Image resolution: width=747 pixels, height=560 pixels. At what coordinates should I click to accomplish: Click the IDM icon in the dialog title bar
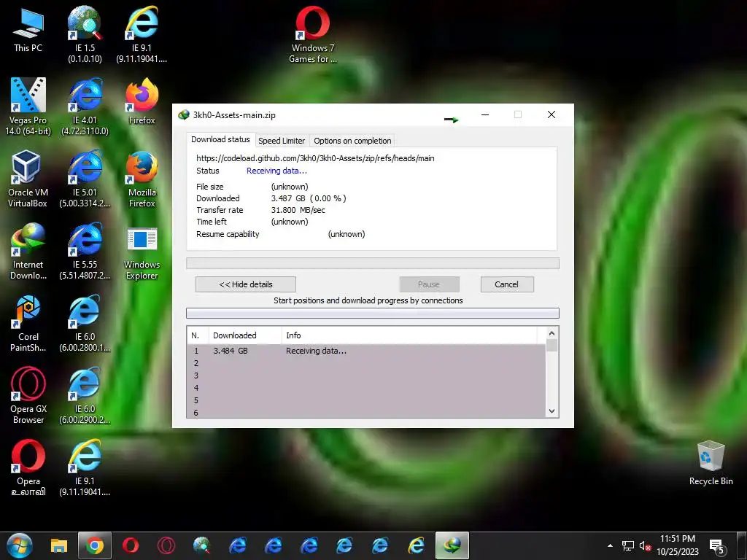click(x=183, y=114)
